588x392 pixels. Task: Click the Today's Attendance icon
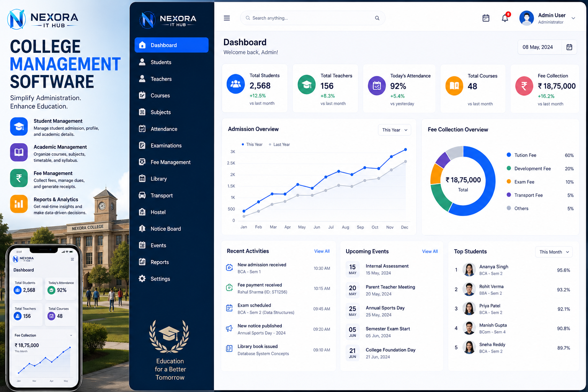377,86
